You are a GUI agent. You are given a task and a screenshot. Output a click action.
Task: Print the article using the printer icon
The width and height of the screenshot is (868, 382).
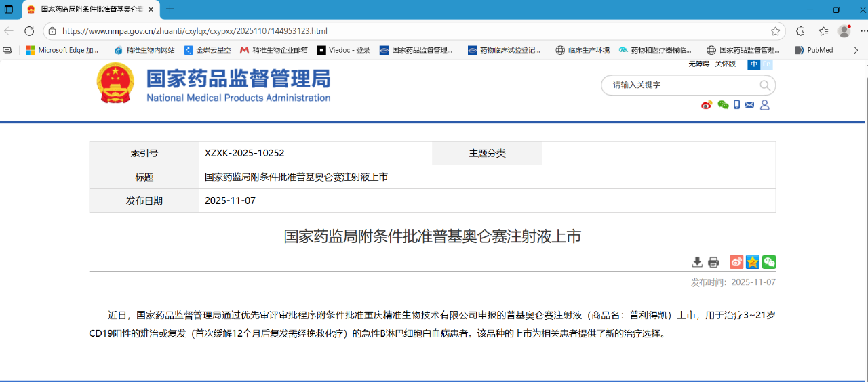[x=713, y=262]
